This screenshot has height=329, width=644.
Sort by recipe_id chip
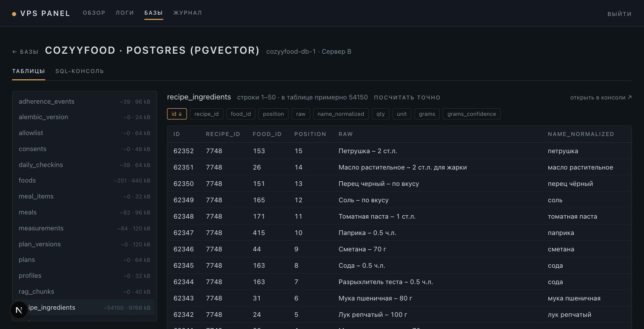pos(206,114)
